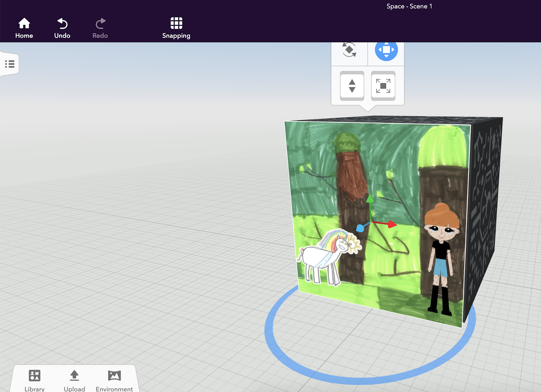The image size is (541, 392).
Task: Click the Upload label text
Action: click(x=74, y=388)
